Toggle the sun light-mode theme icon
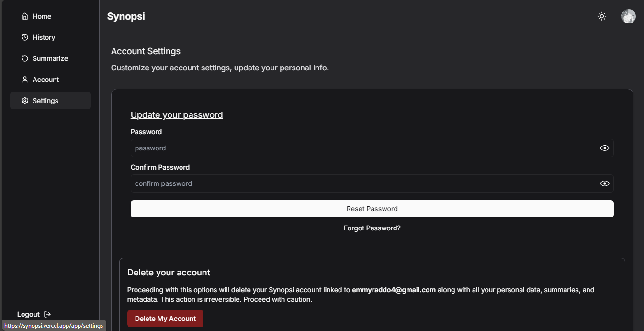This screenshot has height=331, width=644. 602,16
